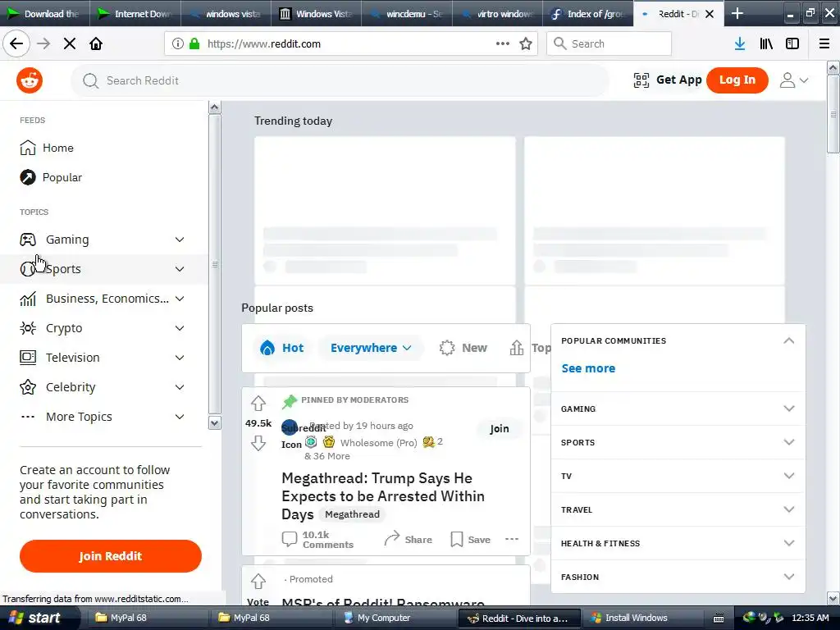This screenshot has height=630, width=840.
Task: Select the New sort tab
Action: (x=463, y=348)
